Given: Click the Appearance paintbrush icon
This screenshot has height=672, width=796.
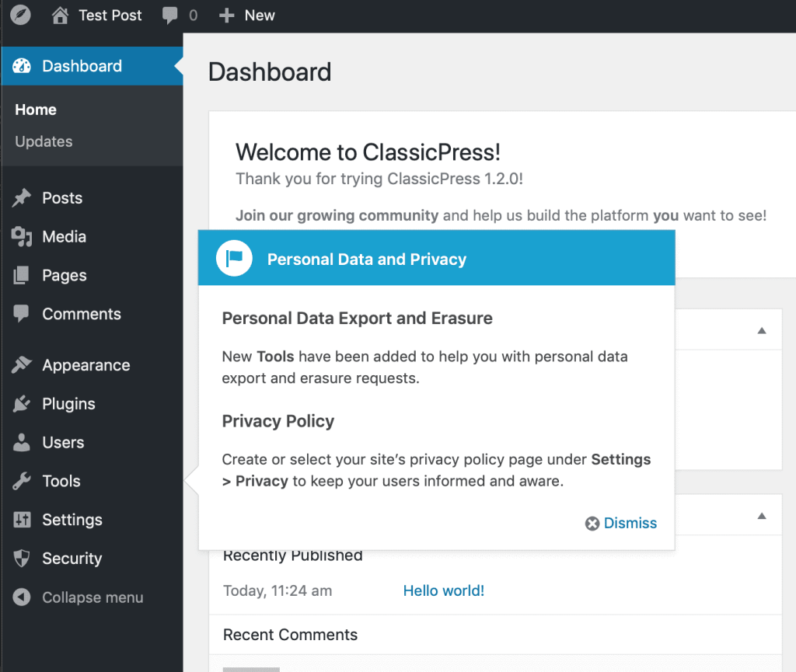Looking at the screenshot, I should (21, 364).
